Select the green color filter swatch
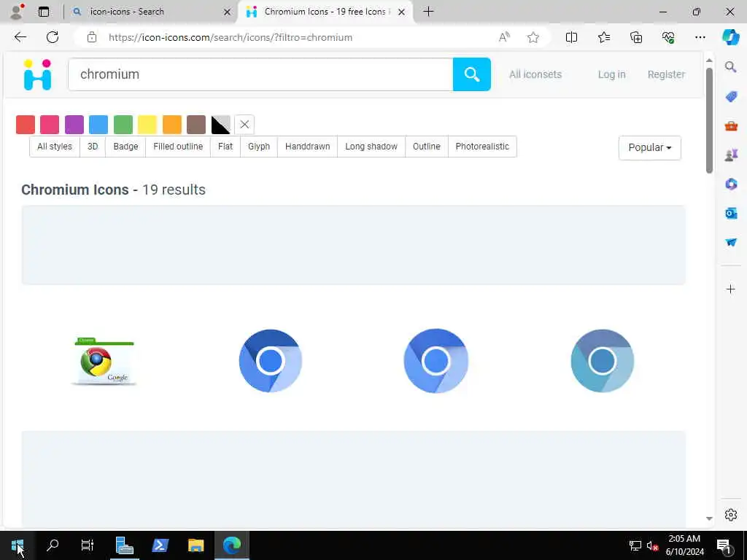 point(123,124)
